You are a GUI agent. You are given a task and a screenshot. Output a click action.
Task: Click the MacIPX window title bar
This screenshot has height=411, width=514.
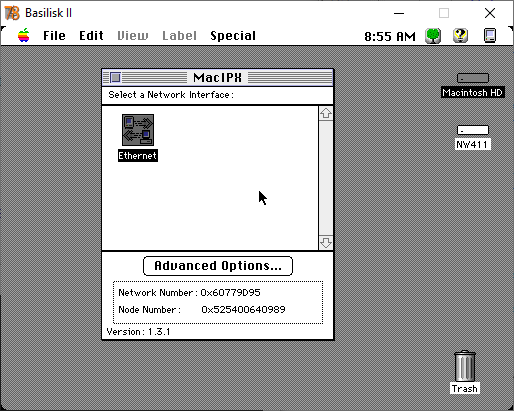point(217,78)
